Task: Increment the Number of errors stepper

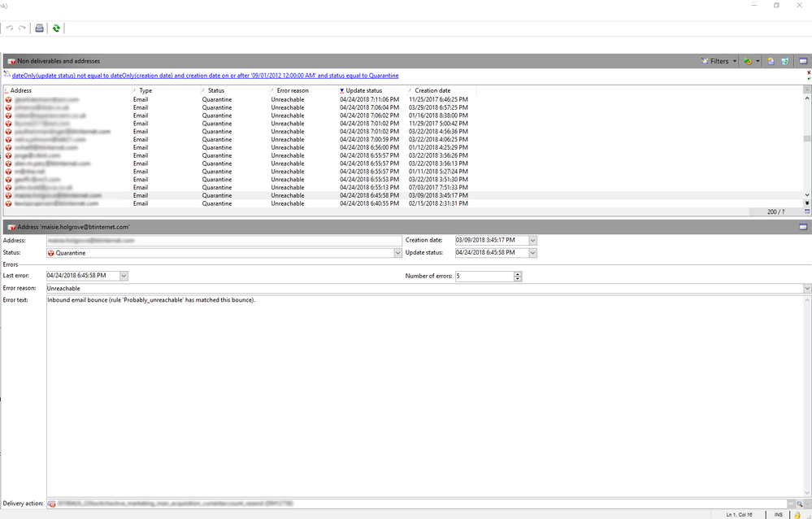Action: (x=518, y=273)
